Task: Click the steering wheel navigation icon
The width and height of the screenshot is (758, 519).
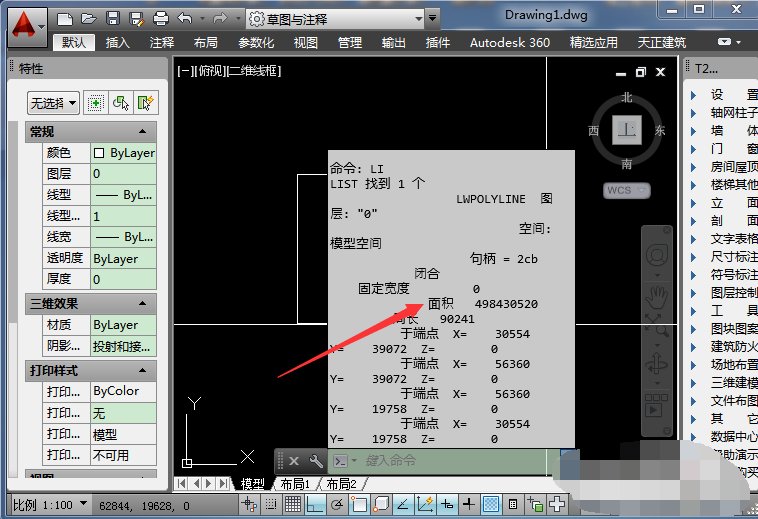Action: tap(655, 253)
